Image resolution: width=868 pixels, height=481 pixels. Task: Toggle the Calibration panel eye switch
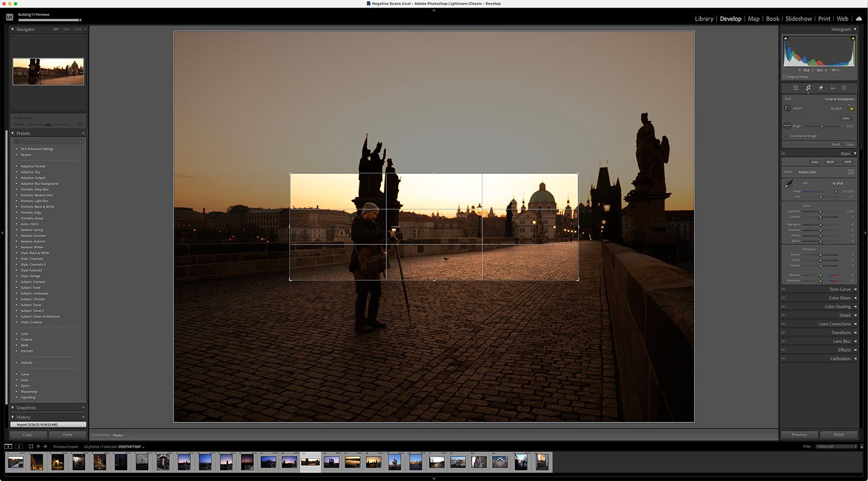[783, 359]
